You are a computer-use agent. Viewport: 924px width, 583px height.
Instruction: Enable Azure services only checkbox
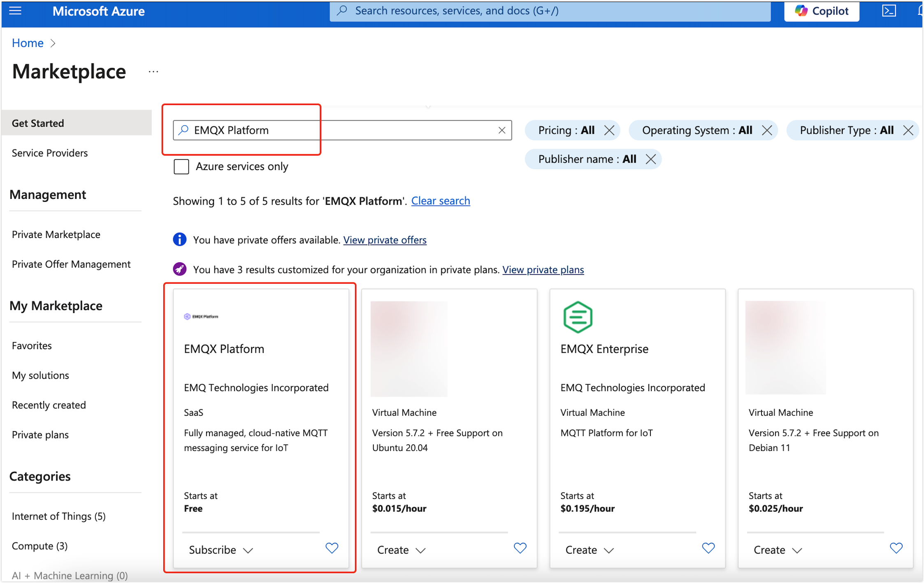click(x=181, y=166)
